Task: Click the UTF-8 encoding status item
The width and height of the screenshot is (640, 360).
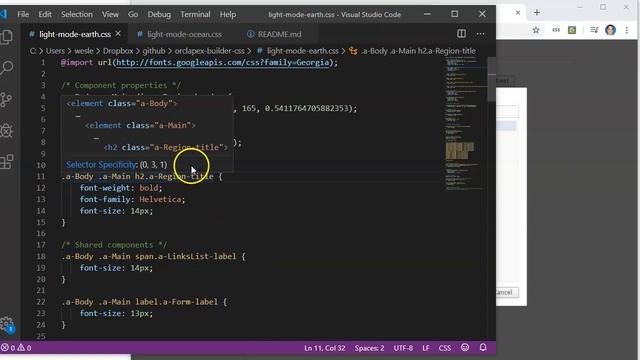Action: pyautogui.click(x=403, y=348)
